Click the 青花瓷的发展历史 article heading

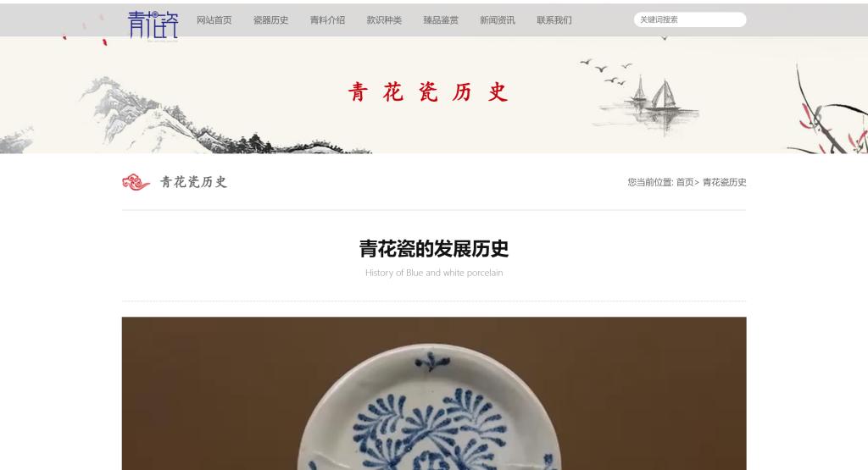click(434, 249)
